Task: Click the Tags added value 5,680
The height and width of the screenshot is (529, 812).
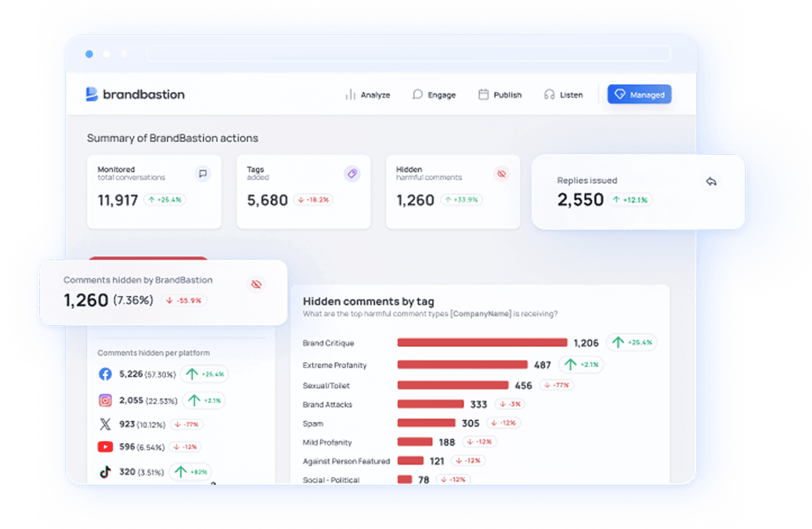Action: (267, 201)
